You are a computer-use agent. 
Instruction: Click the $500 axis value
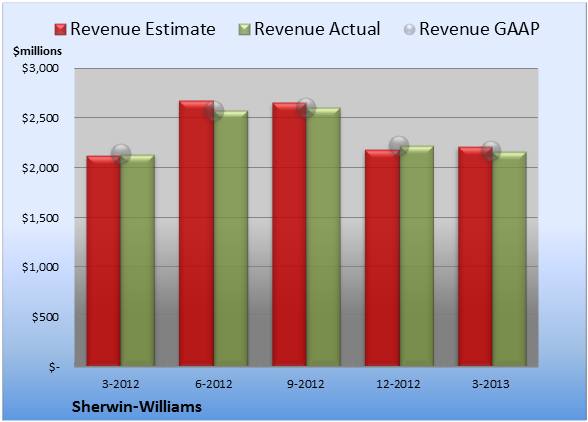(45, 317)
